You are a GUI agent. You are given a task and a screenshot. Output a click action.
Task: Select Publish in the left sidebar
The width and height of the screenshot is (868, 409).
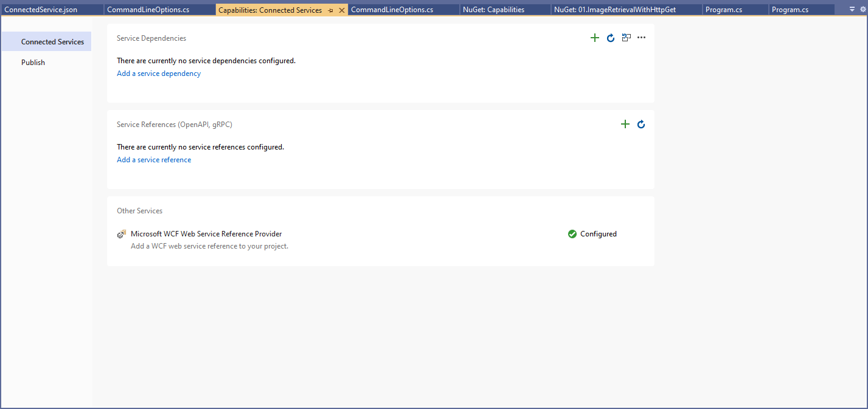(x=33, y=63)
